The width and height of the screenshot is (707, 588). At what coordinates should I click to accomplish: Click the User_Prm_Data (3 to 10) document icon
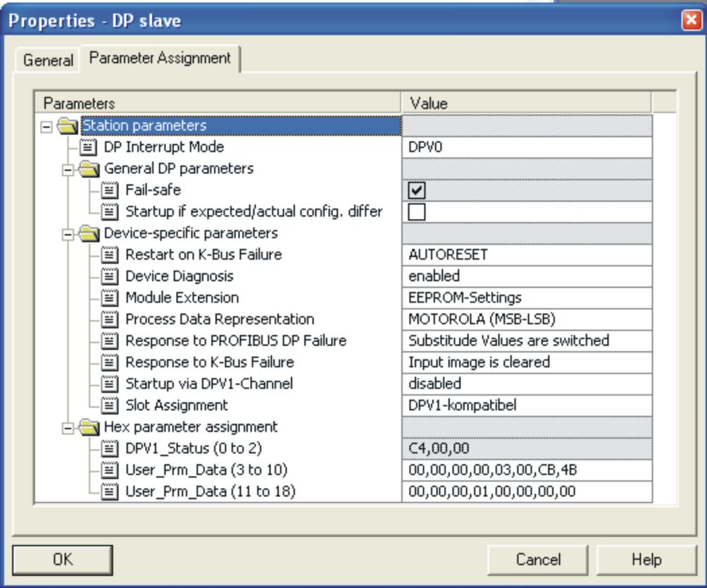pyautogui.click(x=110, y=470)
